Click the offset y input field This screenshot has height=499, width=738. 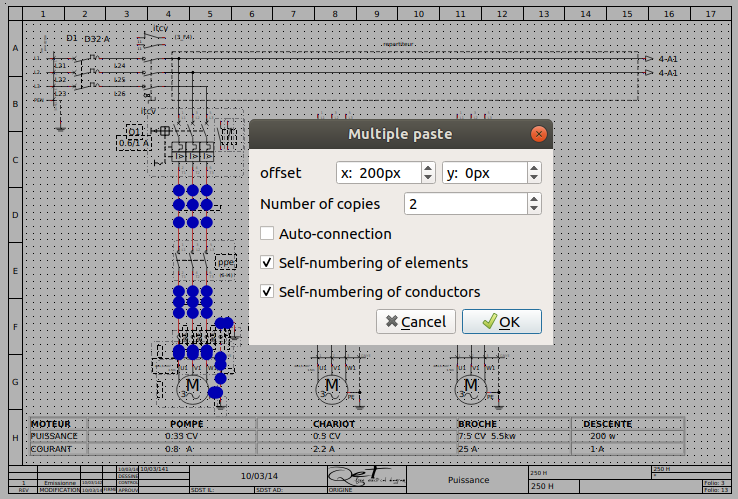click(x=485, y=173)
